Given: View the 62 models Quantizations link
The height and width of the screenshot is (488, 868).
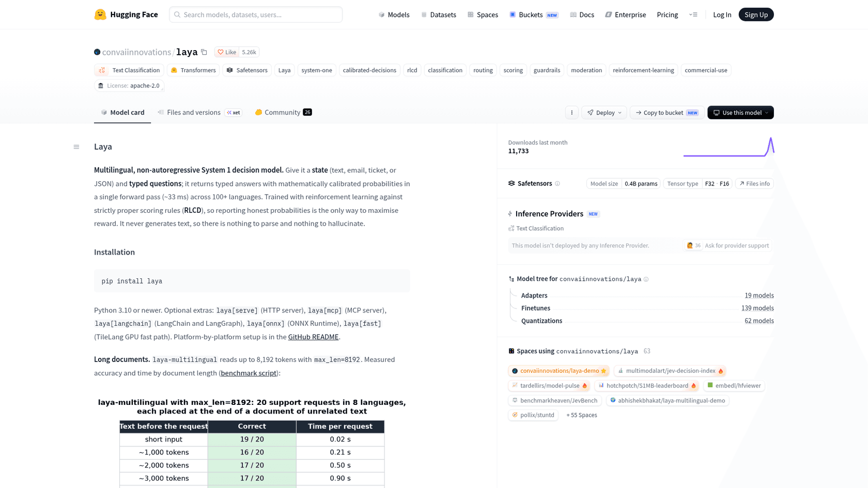Looking at the screenshot, I should pos(759,321).
